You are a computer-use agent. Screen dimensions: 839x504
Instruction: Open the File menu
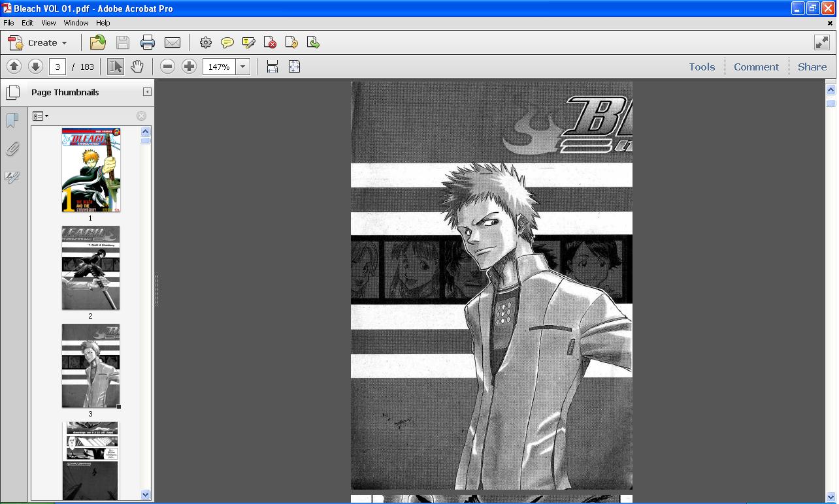8,23
